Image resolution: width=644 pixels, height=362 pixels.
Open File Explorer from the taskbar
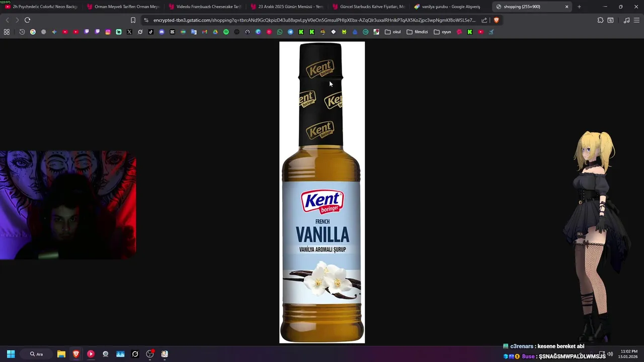[61, 354]
